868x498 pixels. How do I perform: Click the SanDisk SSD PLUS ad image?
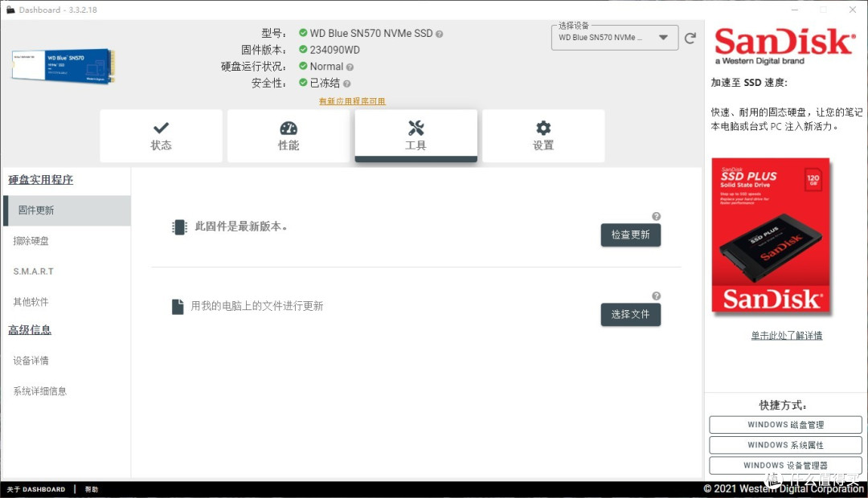click(770, 235)
